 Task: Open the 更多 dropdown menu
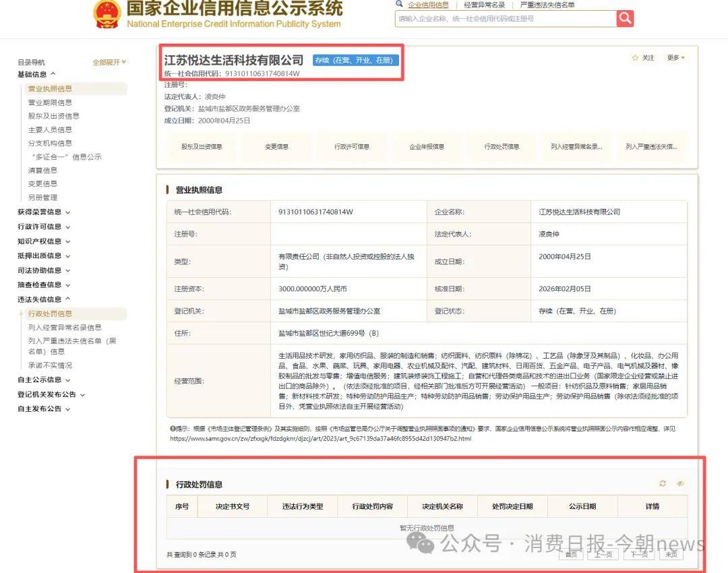[674, 58]
